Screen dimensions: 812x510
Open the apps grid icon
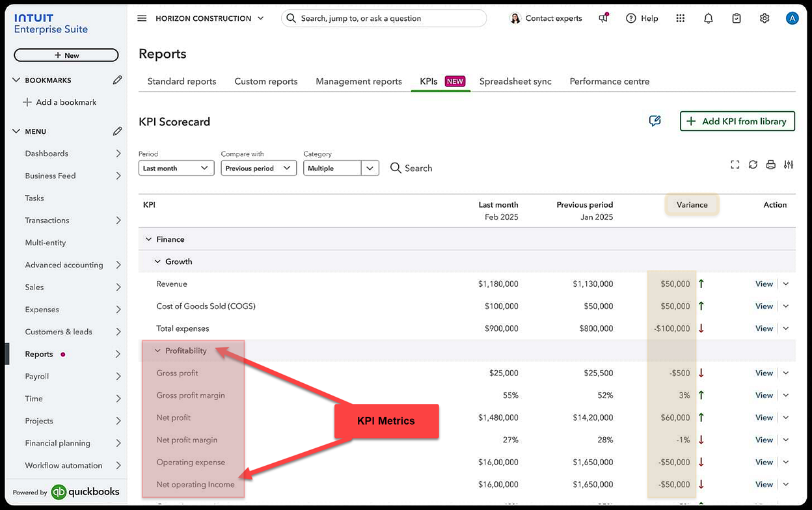pyautogui.click(x=680, y=18)
